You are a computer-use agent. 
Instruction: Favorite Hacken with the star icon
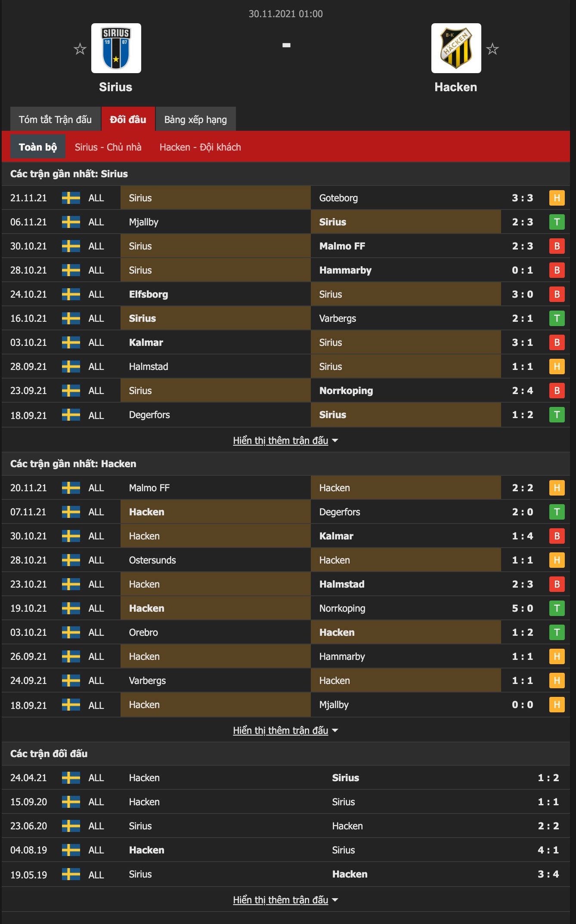tap(492, 49)
